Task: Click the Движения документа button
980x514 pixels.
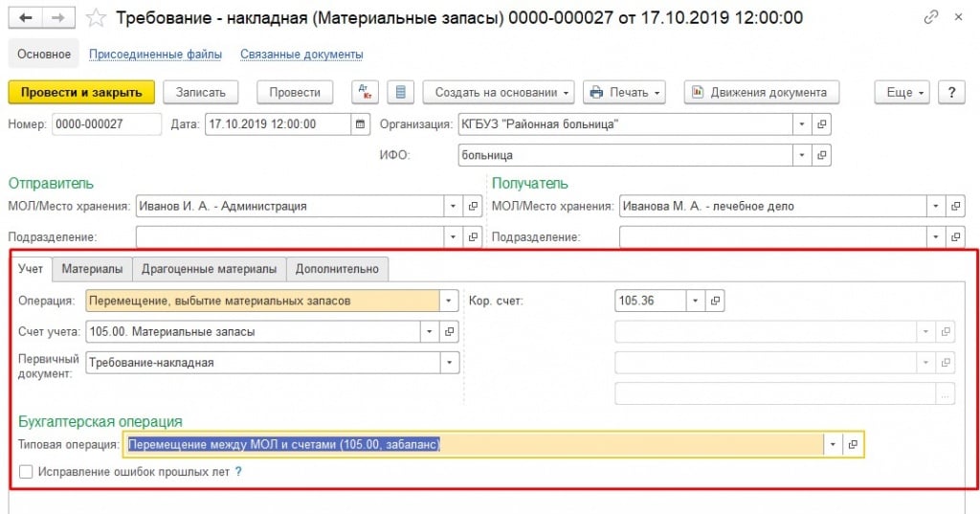Action: tap(761, 92)
